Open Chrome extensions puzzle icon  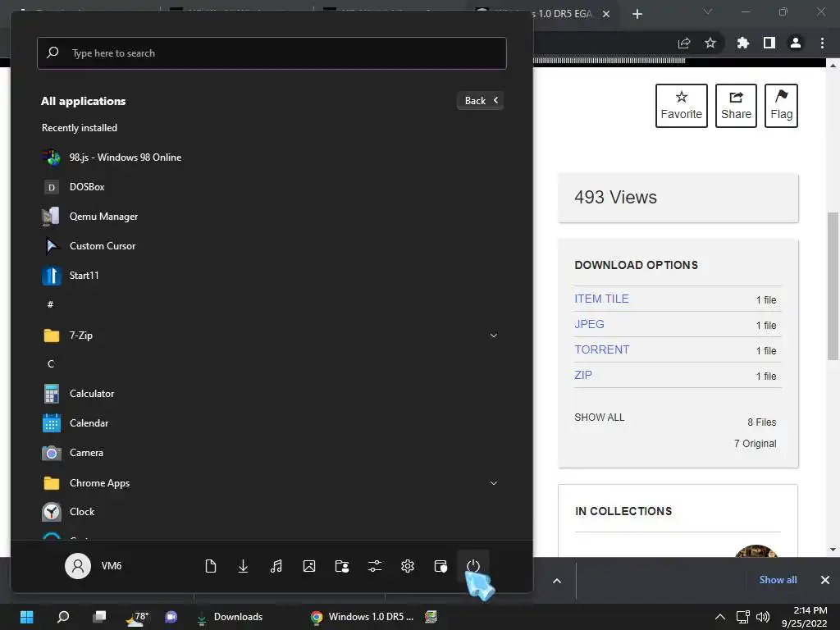pyautogui.click(x=742, y=43)
